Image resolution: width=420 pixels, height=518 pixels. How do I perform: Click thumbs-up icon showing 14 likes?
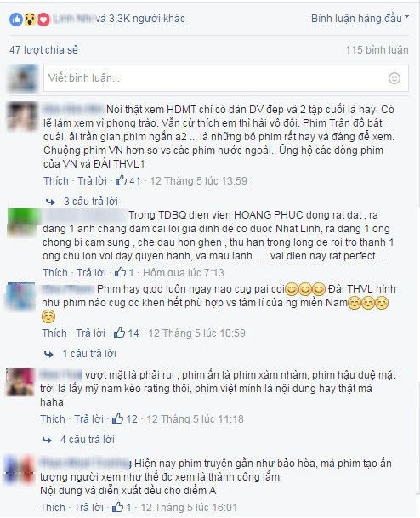[119, 333]
